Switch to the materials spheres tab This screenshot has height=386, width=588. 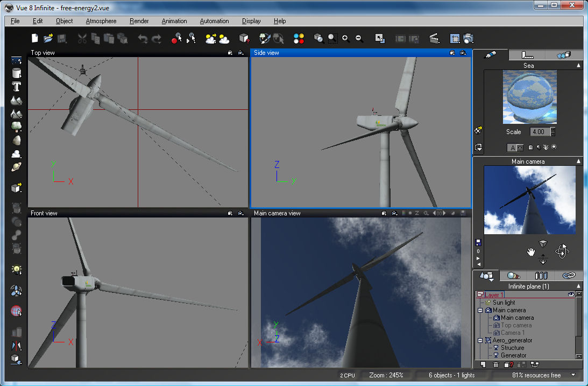(x=513, y=276)
